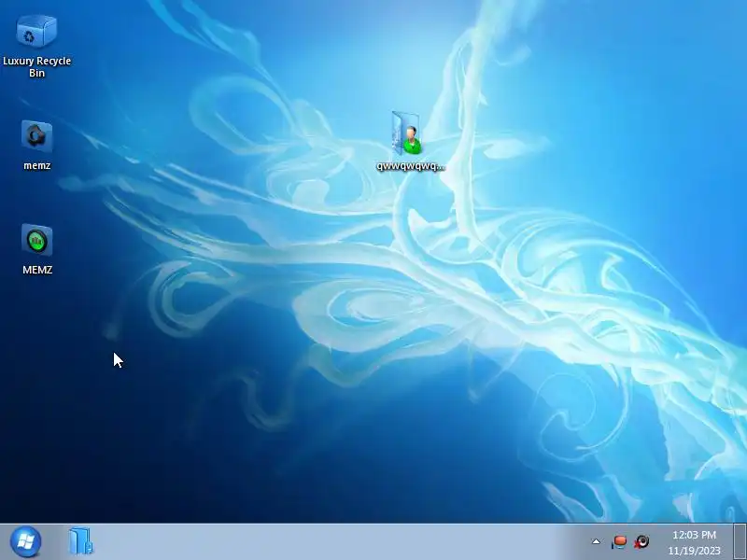Click the Show Desktop button at the taskbar edge
The height and width of the screenshot is (560, 747).
coord(740,542)
